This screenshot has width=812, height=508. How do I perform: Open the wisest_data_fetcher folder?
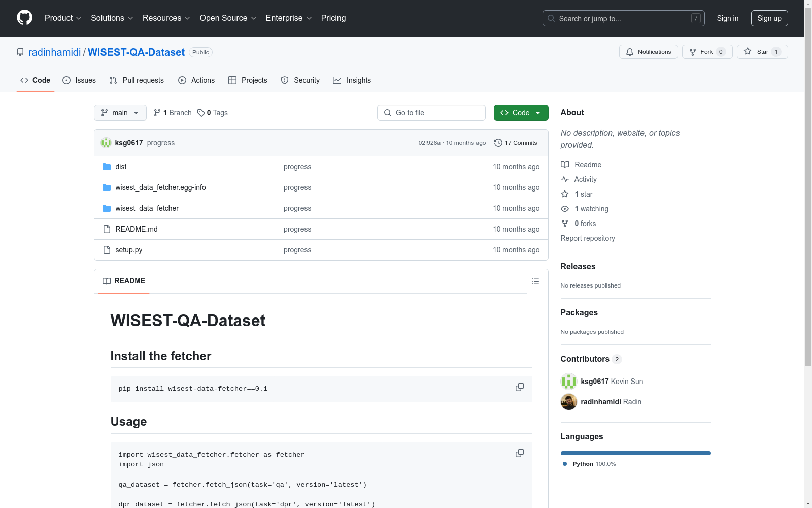(147, 208)
